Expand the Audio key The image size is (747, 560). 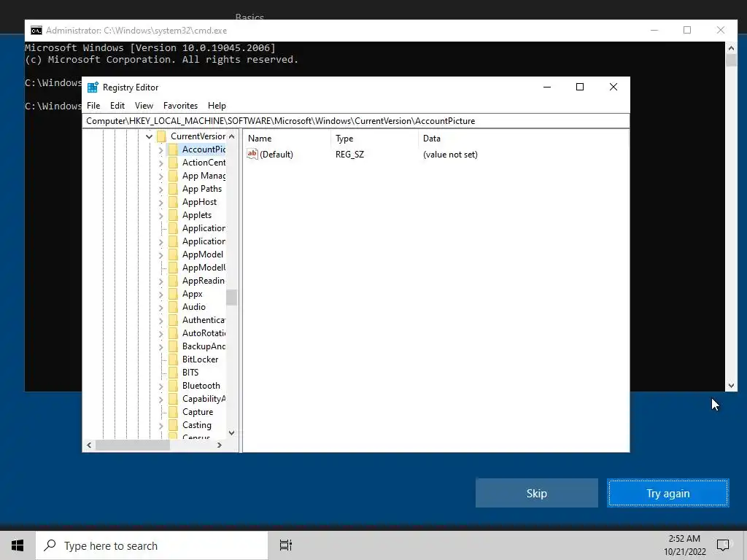pos(160,308)
